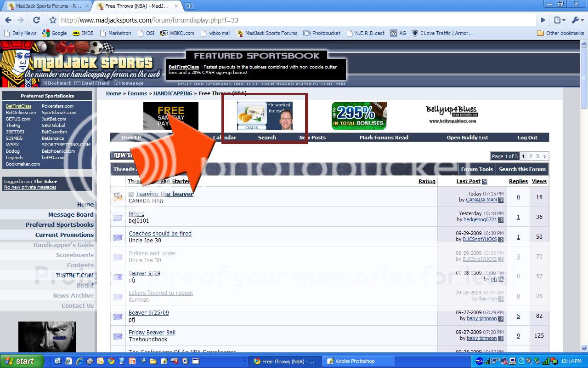Open the Coaches should be fired thread
Image resolution: width=588 pixels, height=368 pixels.
coord(160,234)
